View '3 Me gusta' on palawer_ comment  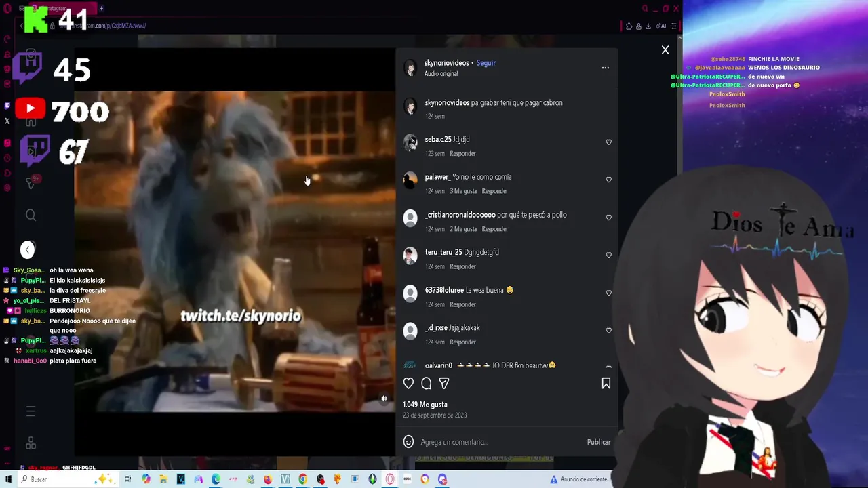[x=463, y=192]
